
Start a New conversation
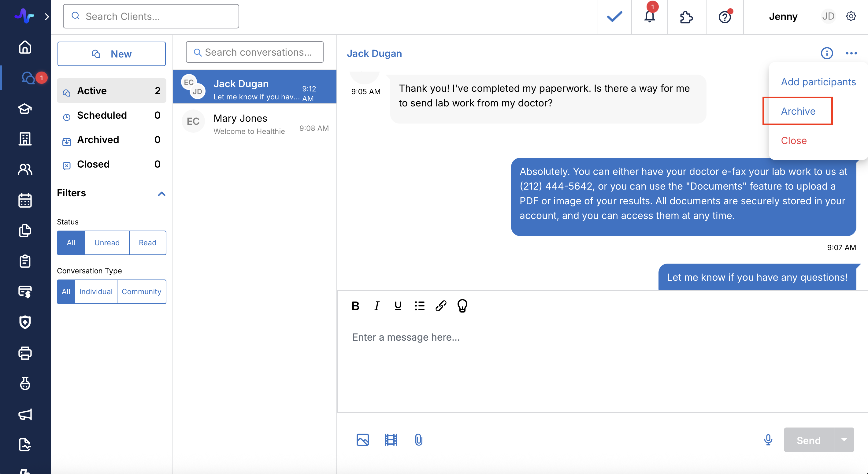pos(112,54)
